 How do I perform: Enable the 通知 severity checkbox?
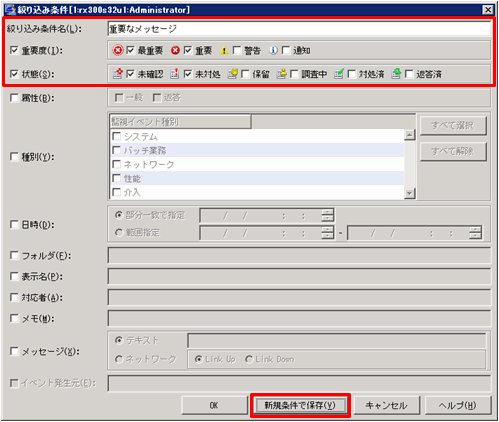(x=286, y=50)
